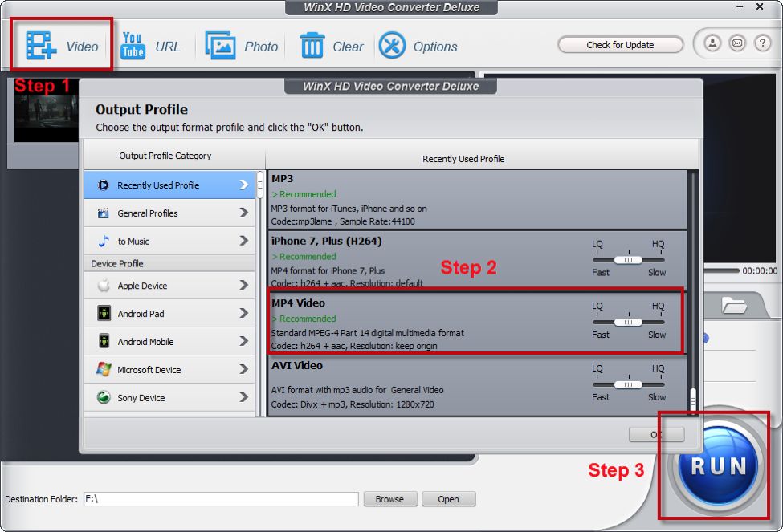Expand the Android Mobile arrow
Image resolution: width=783 pixels, height=532 pixels.
click(243, 341)
